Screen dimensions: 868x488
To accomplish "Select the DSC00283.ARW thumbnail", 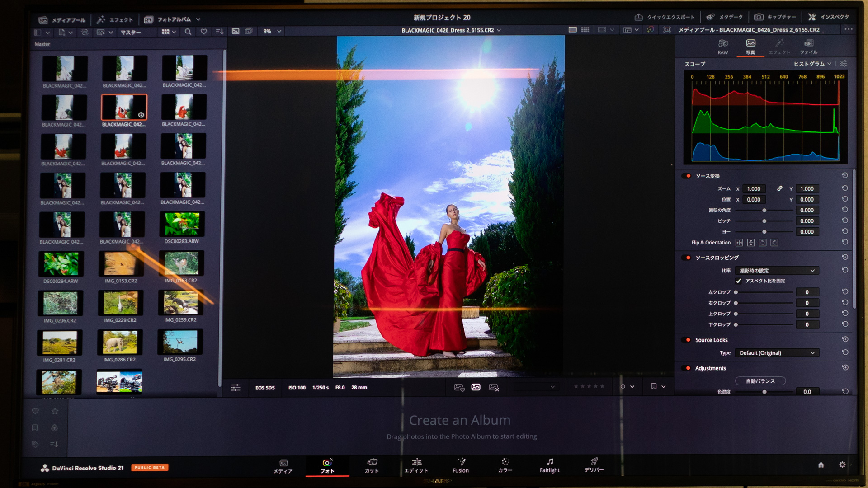I will click(x=182, y=224).
